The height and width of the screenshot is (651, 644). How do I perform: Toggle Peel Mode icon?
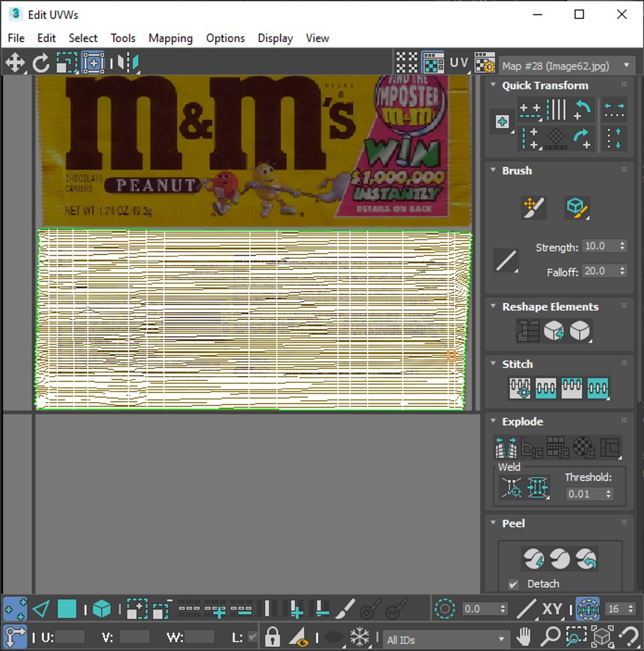coord(560,559)
